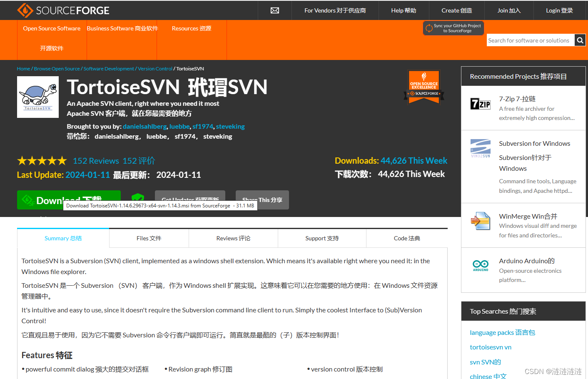Click the Arduino project icon

point(481,265)
